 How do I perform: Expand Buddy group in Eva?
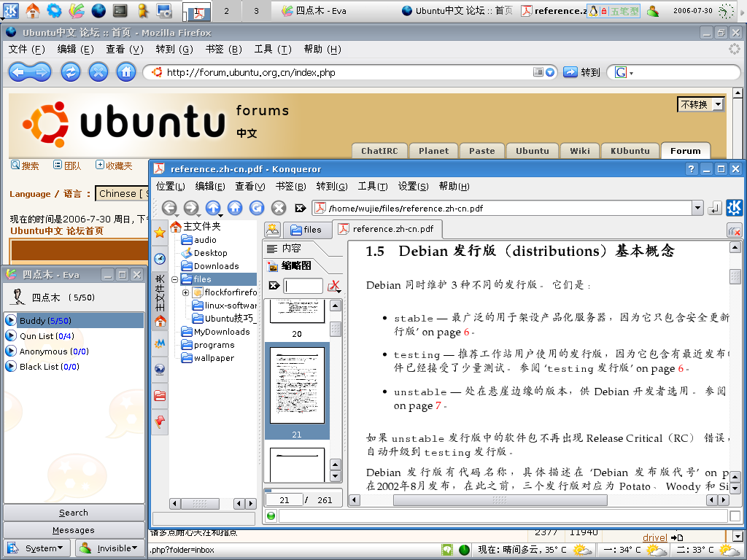(x=10, y=321)
